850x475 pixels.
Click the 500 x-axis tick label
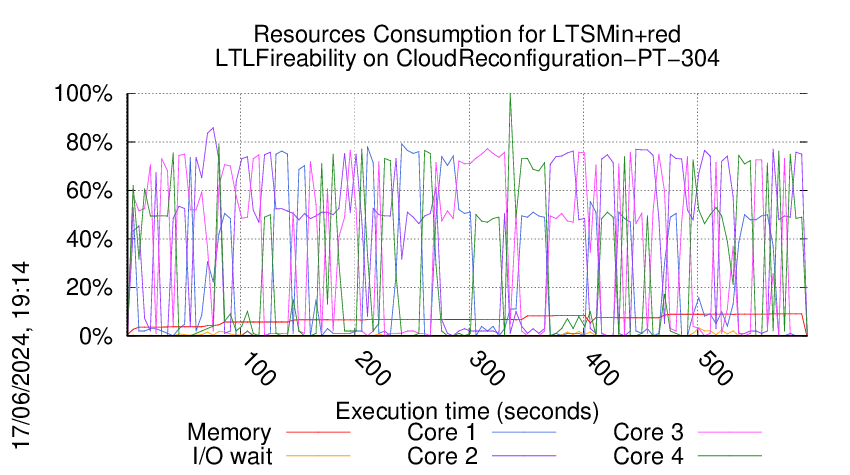pyautogui.click(x=716, y=369)
